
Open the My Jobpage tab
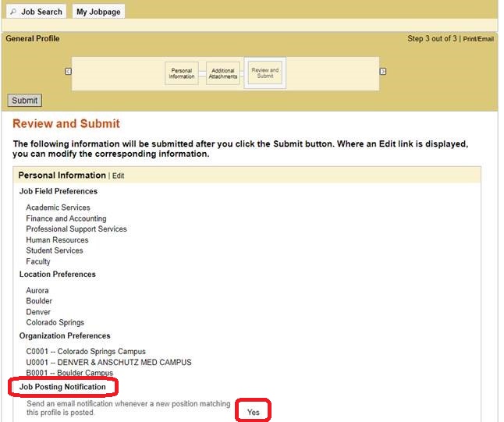click(98, 12)
